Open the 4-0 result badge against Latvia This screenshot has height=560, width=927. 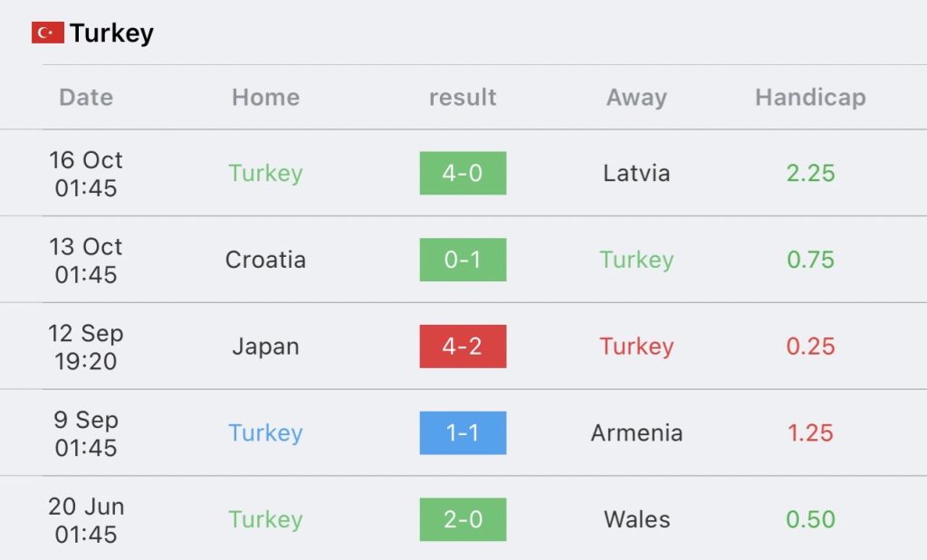coord(463,173)
